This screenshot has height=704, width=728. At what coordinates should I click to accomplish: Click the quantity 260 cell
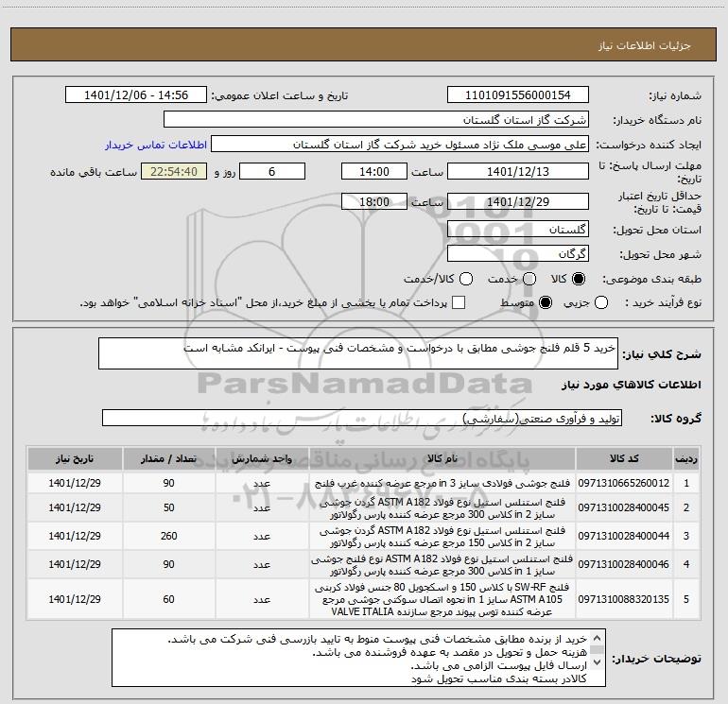(x=168, y=536)
